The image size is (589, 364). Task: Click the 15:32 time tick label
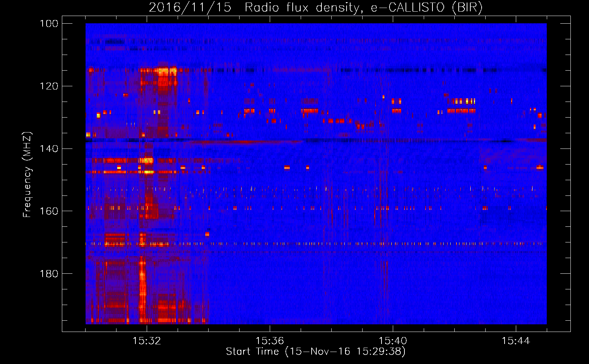pyautogui.click(x=147, y=341)
